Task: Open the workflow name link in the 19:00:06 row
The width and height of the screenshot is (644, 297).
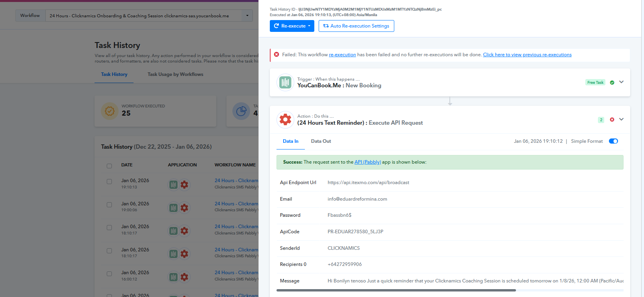Action: tap(236, 204)
